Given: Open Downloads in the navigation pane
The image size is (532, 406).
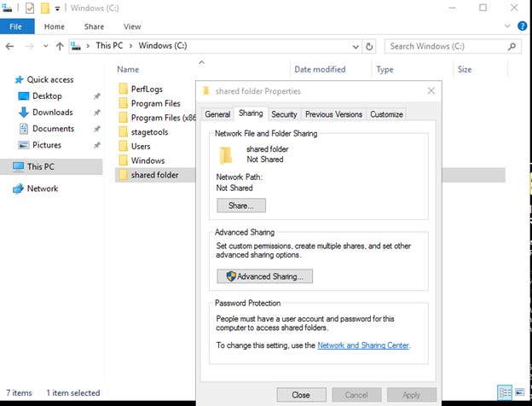Looking at the screenshot, I should coord(52,113).
